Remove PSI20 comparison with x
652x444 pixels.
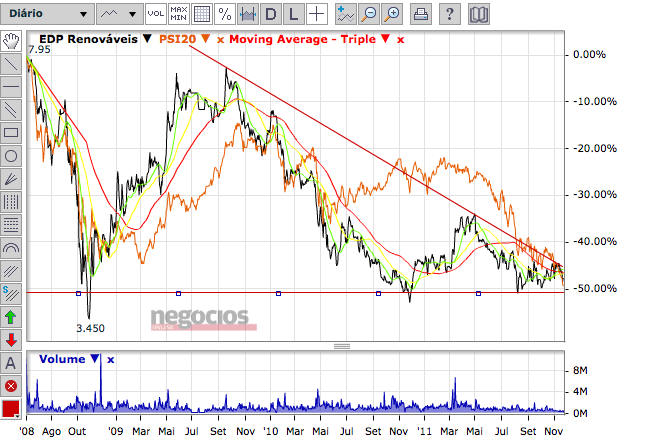click(220, 40)
